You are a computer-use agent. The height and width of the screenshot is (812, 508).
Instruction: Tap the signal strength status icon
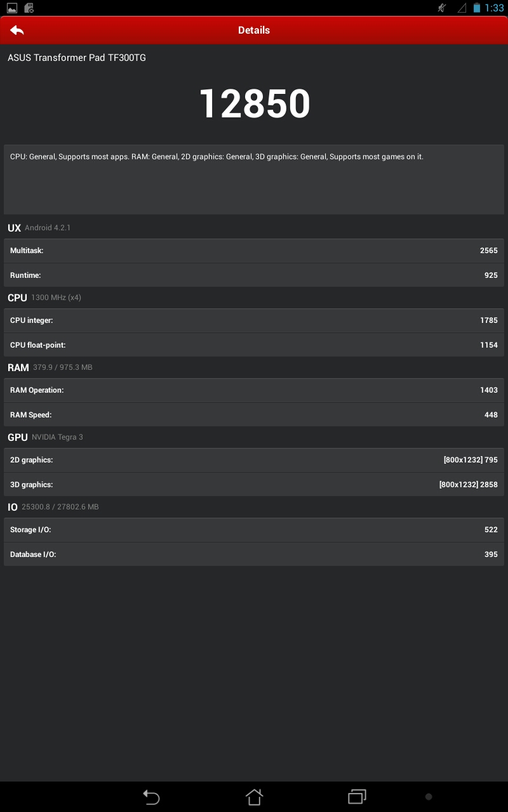[462, 8]
